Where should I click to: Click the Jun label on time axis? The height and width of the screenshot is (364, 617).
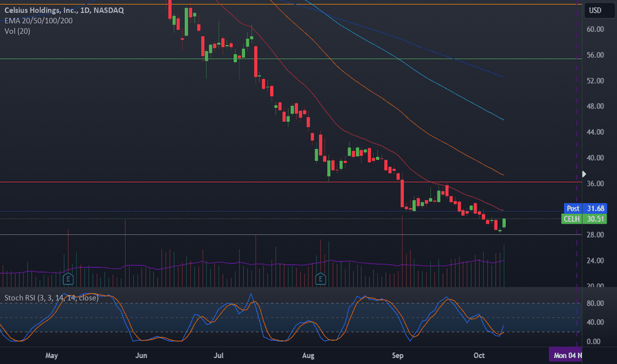(141, 355)
